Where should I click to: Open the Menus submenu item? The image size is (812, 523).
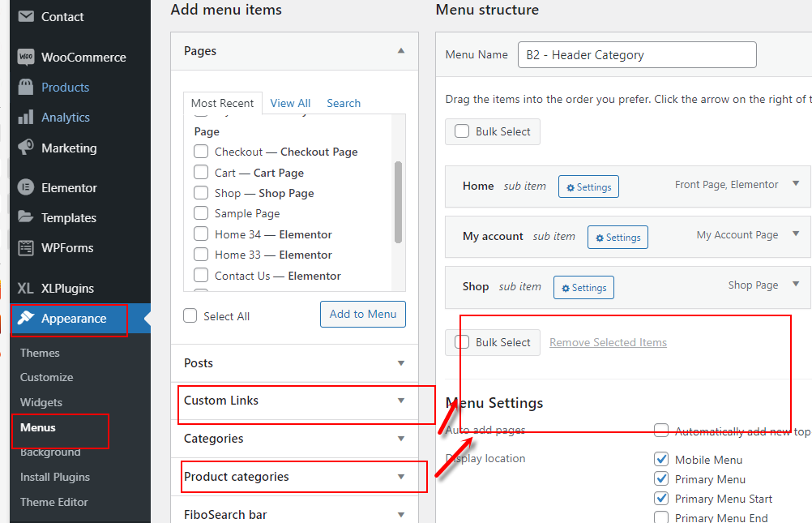tap(38, 427)
